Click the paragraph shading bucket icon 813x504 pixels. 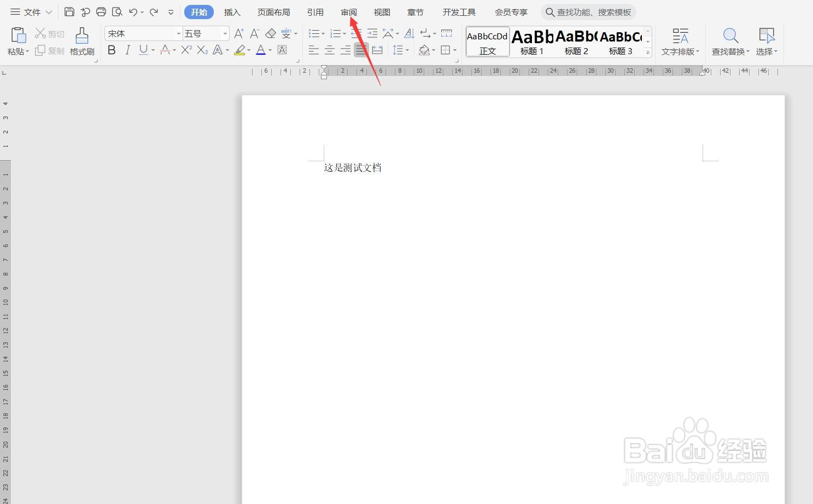[424, 50]
